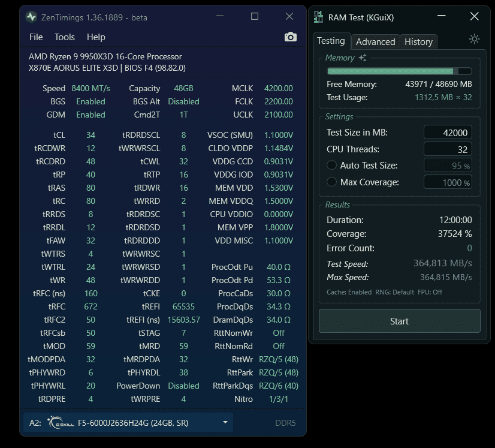The height and width of the screenshot is (448, 495).
Task: Click the tCL value 34
Action: [x=90, y=135]
